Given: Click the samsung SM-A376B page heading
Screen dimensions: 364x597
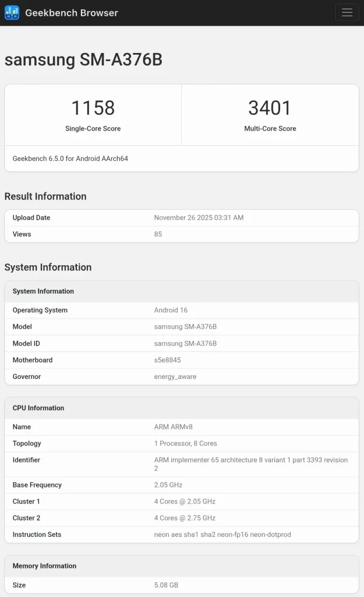Looking at the screenshot, I should pyautogui.click(x=83, y=60).
